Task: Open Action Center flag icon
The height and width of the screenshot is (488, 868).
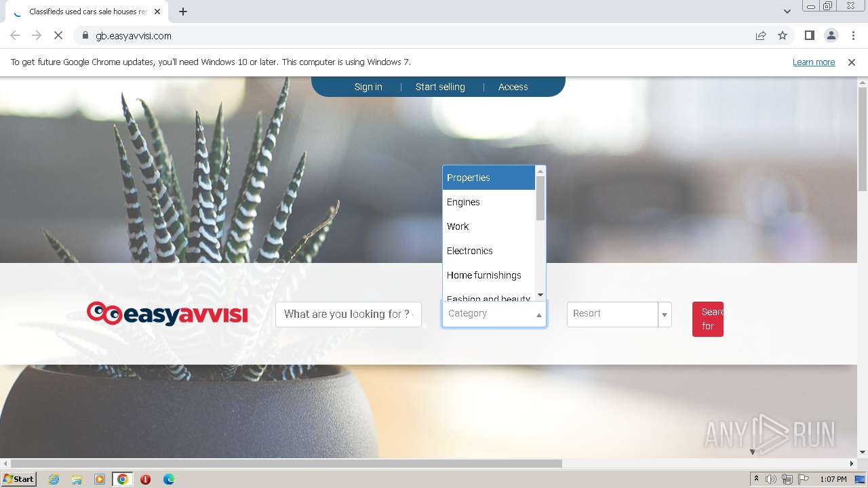Action: pyautogui.click(x=803, y=479)
